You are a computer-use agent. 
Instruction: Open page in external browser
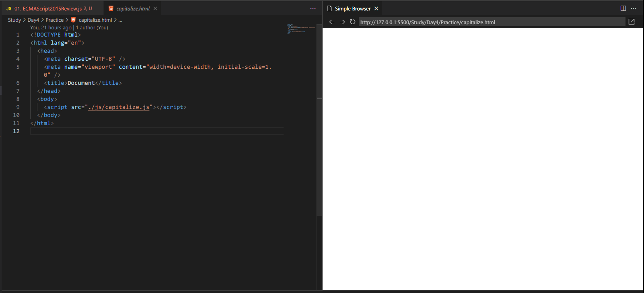(632, 22)
